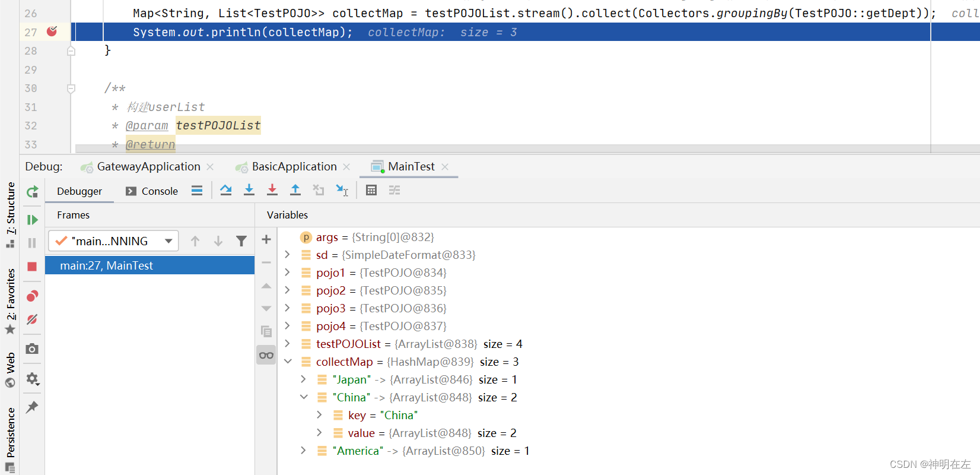Open Favorites tool window
980x475 pixels.
point(10,301)
